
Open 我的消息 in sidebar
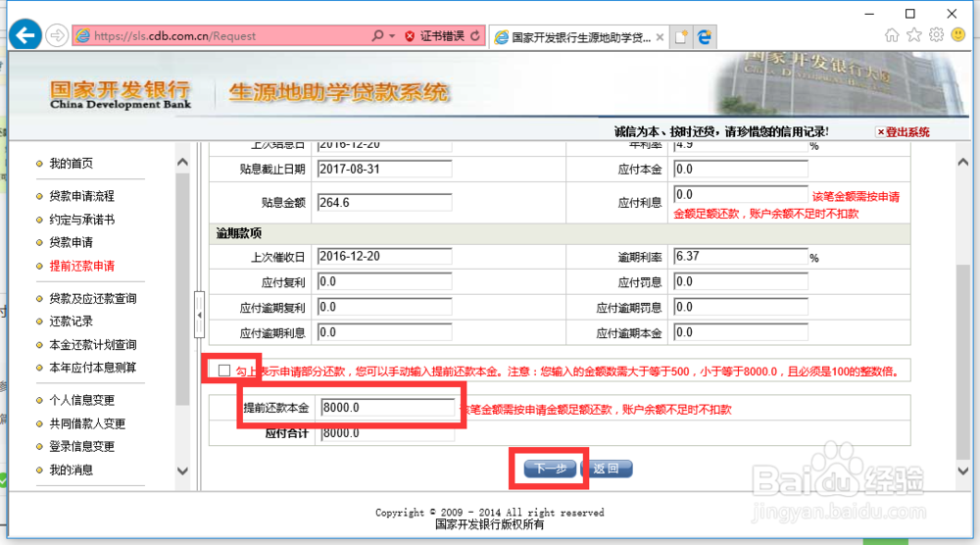point(71,470)
